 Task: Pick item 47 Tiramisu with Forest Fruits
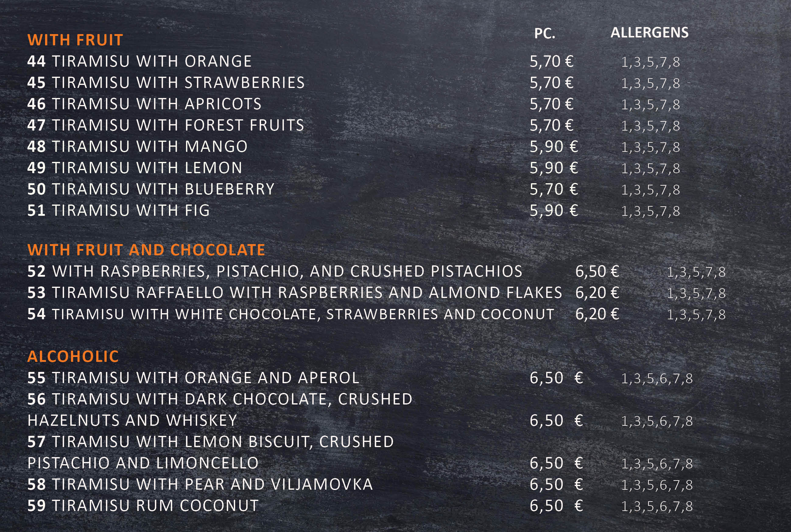(x=166, y=125)
